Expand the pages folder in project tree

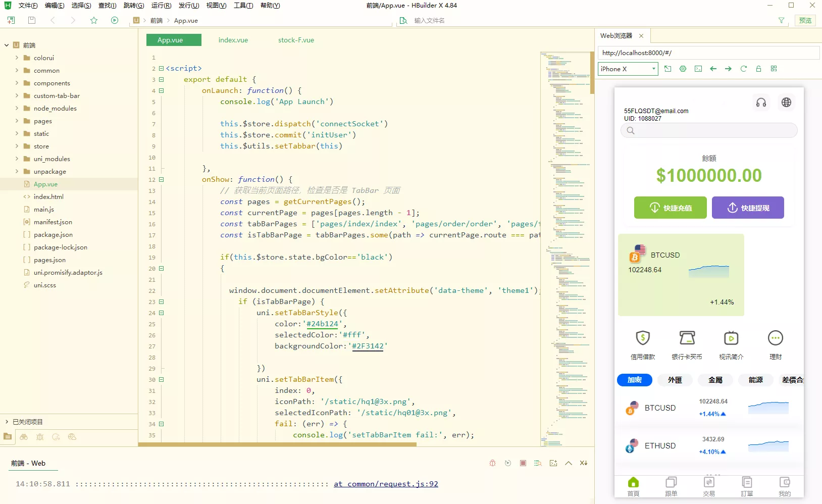tap(17, 121)
